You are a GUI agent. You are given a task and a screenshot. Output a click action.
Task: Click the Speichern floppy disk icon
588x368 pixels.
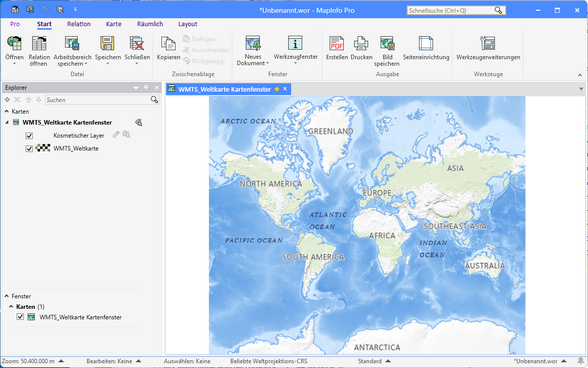coord(107,43)
